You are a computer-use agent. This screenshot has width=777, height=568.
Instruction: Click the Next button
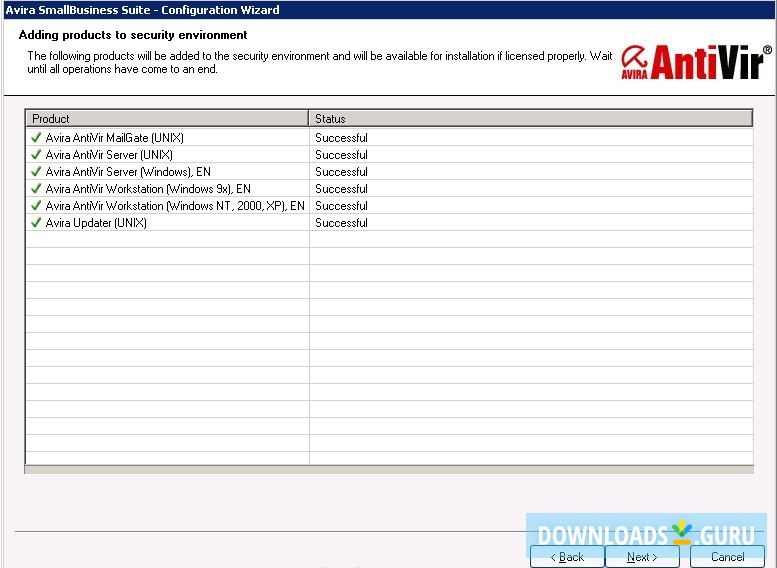(x=642, y=557)
